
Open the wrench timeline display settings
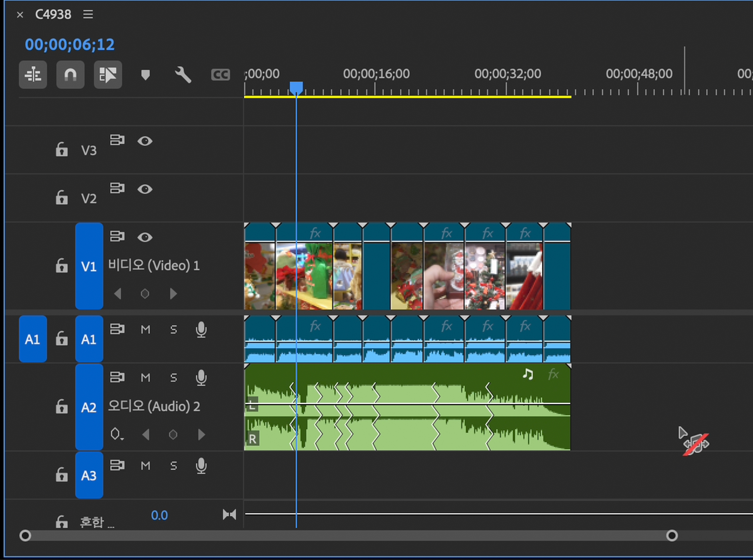pos(183,75)
